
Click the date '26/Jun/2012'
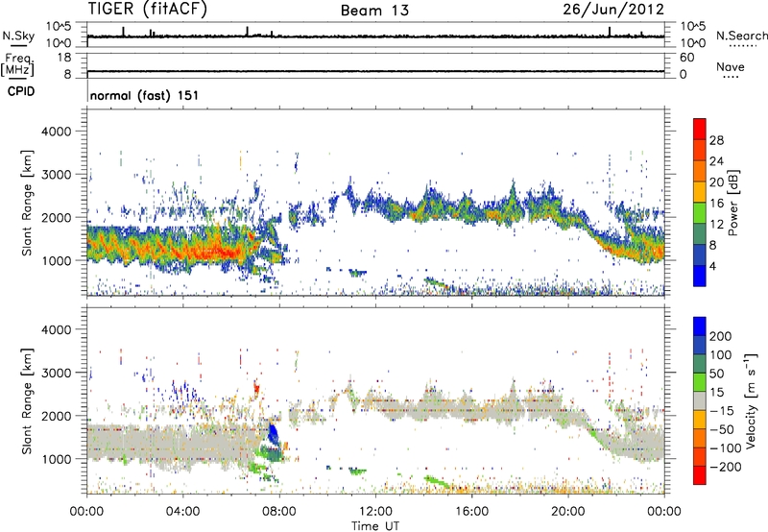(613, 10)
